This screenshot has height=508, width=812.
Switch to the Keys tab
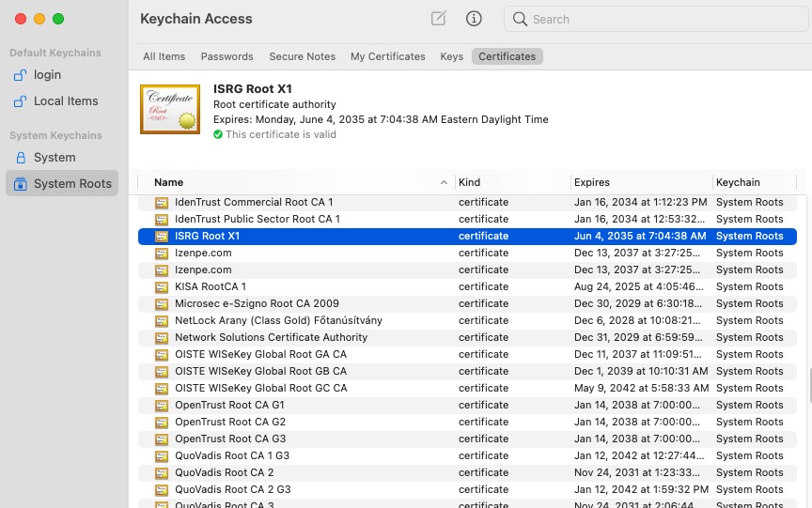(451, 56)
